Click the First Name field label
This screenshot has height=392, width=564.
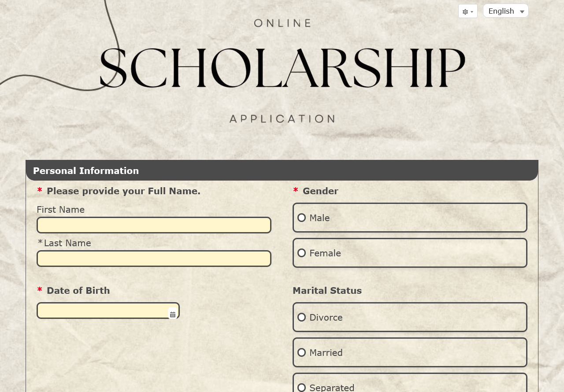click(60, 210)
